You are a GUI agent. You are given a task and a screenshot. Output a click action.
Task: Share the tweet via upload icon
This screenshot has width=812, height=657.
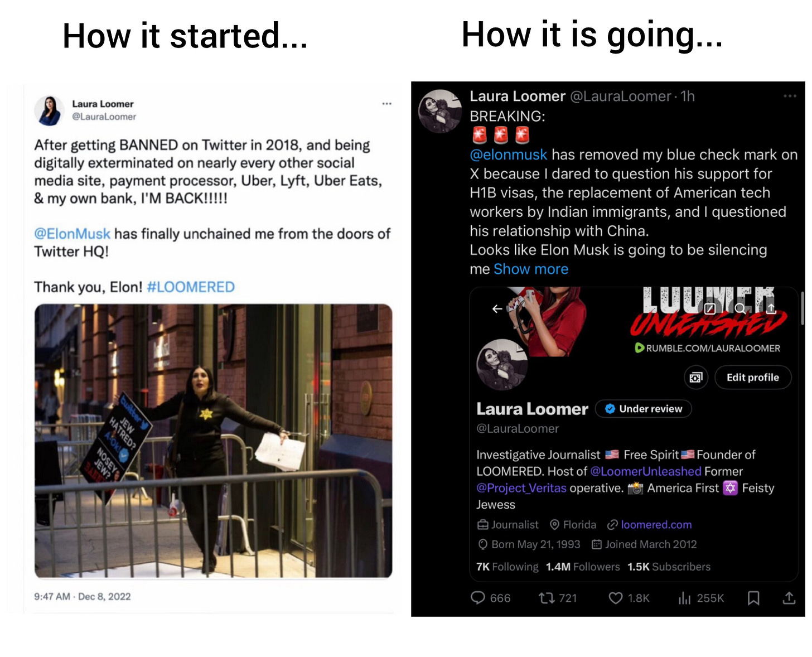789,598
